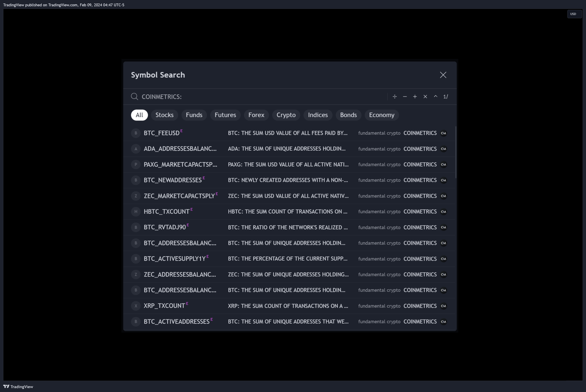
Task: Insert the multiplication operator
Action: click(x=425, y=96)
